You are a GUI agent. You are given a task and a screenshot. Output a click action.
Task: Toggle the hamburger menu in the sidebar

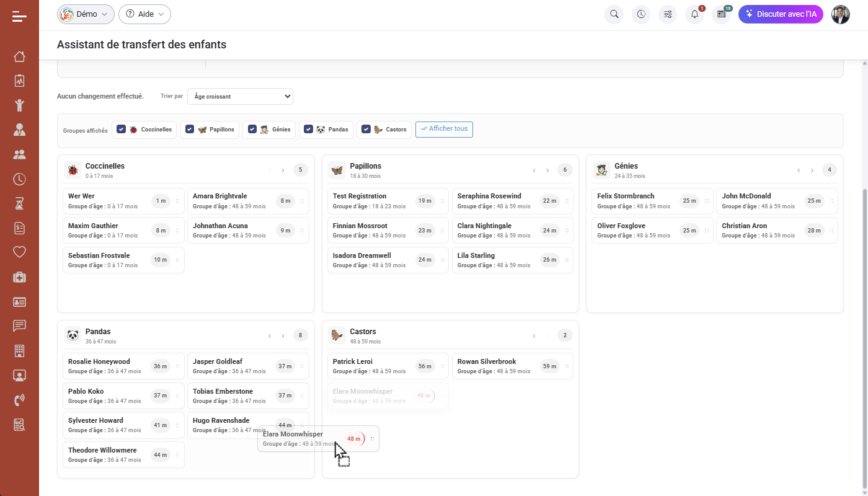19,16
